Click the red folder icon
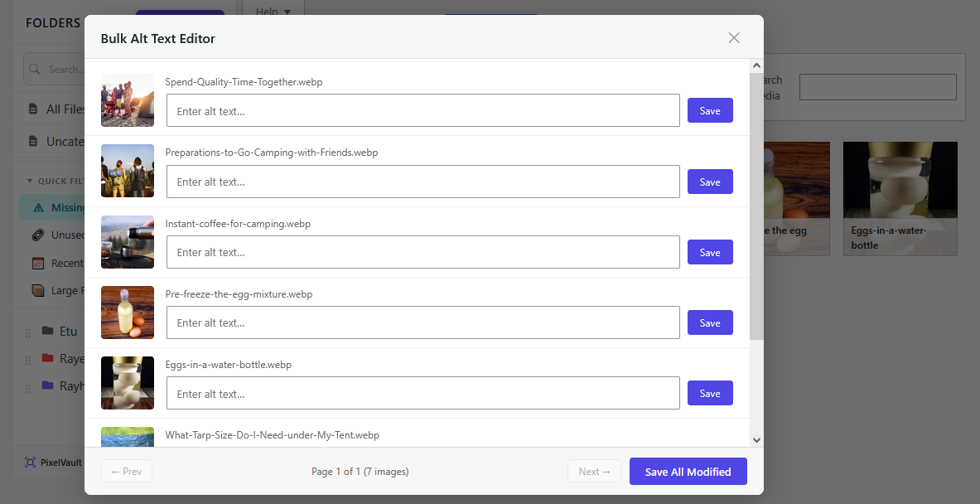The height and width of the screenshot is (504, 980). coord(47,358)
